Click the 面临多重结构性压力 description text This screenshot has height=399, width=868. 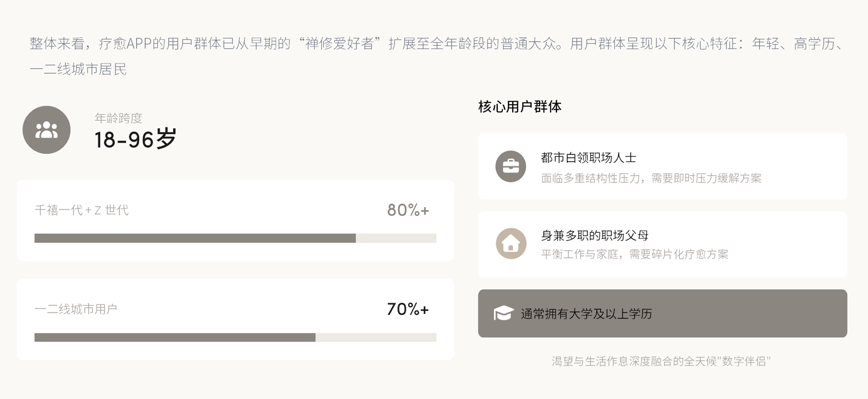(x=651, y=178)
